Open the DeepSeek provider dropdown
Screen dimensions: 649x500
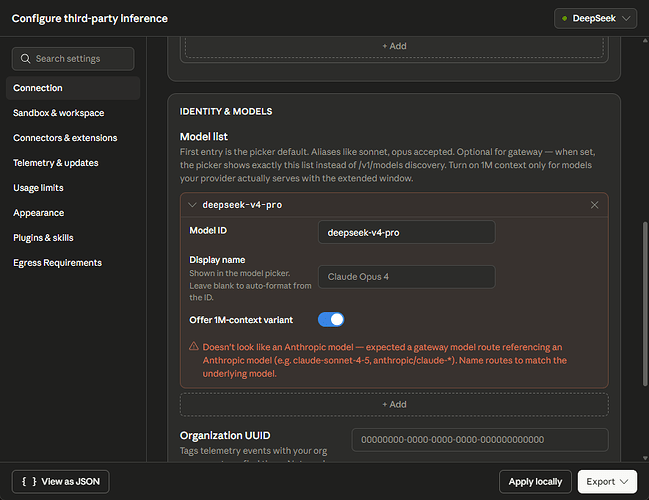coord(595,19)
